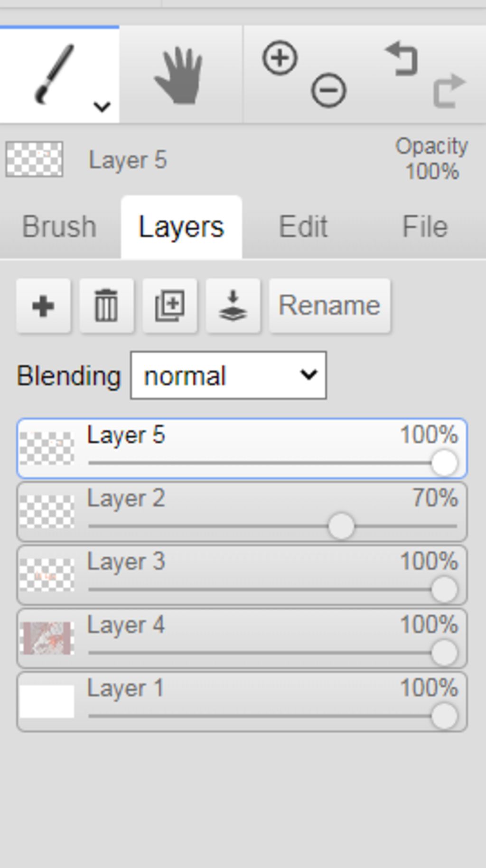This screenshot has height=868, width=486.
Task: Select Layer 3 in layers list
Action: (242, 575)
